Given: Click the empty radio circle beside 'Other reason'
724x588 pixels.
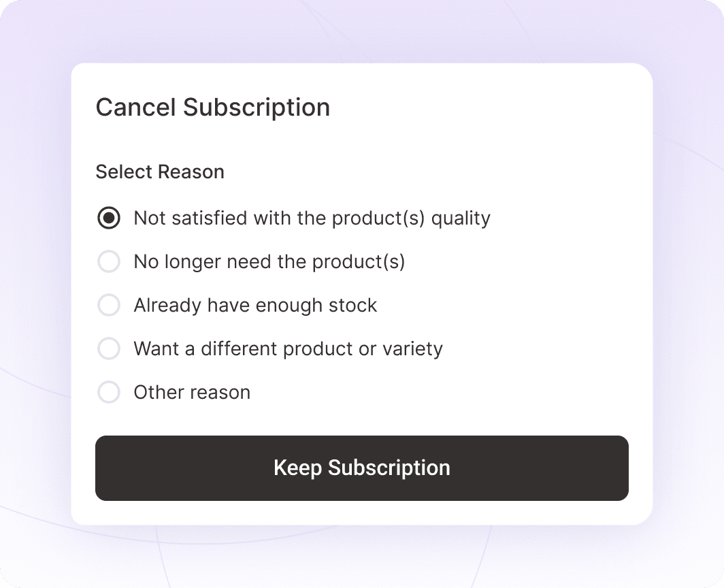Looking at the screenshot, I should pyautogui.click(x=109, y=392).
